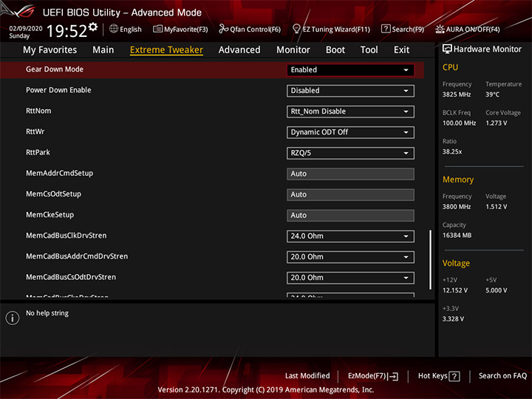Expand RttWr Dynamic ODT dropdown
This screenshot has height=399, width=532.
(x=350, y=132)
